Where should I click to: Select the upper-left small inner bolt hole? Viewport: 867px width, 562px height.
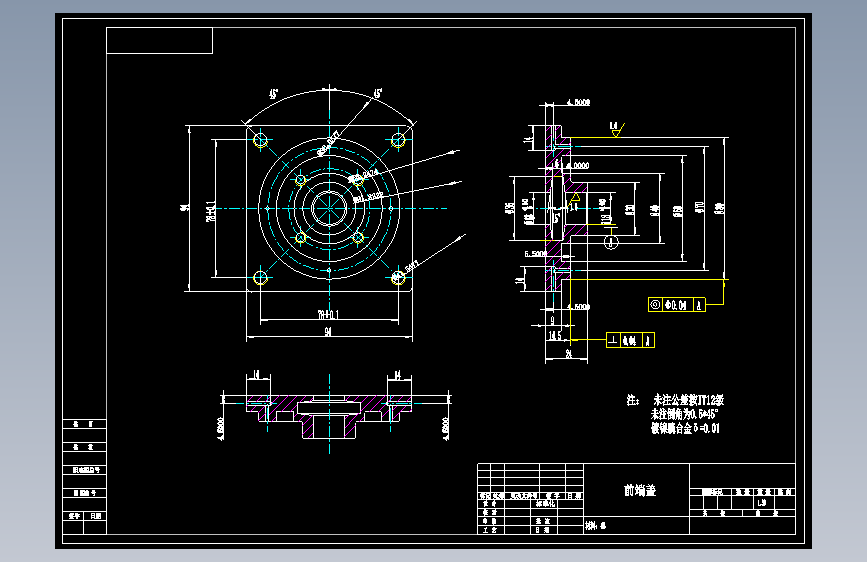pos(300,180)
